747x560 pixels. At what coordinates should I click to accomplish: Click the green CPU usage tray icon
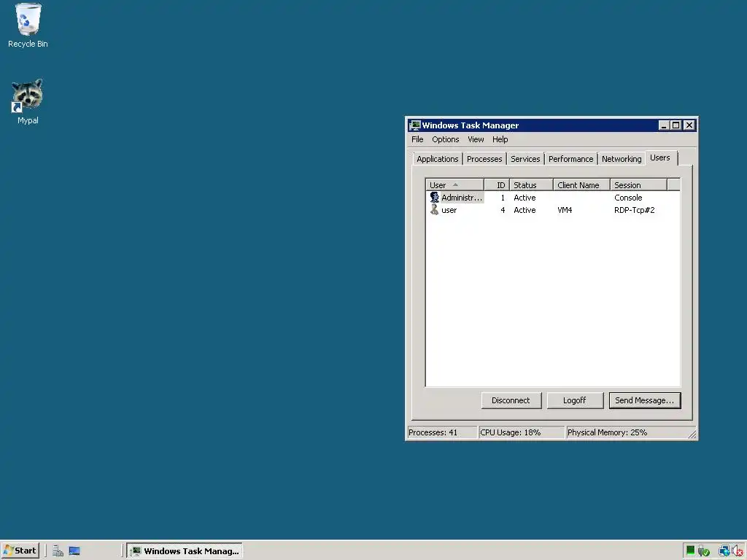690,551
